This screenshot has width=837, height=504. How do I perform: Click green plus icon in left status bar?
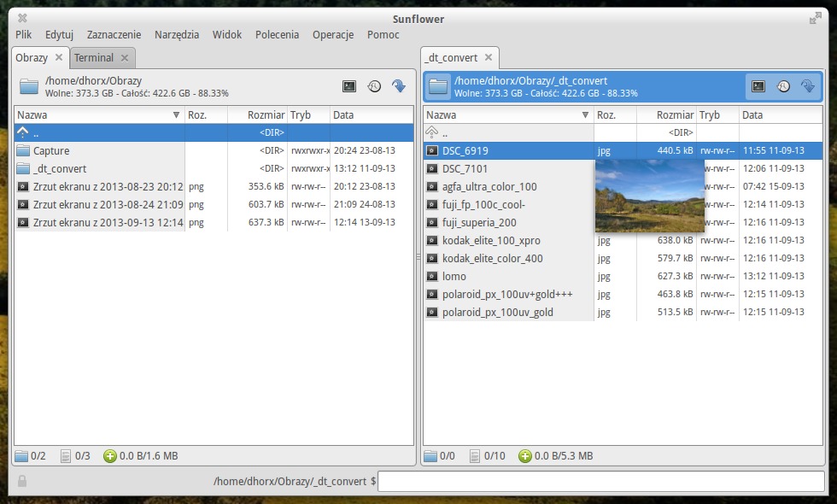(x=110, y=456)
